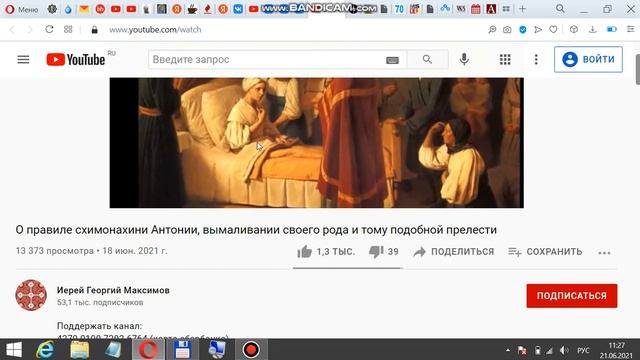Click СОХРАНИТЬ to save video

(x=545, y=251)
